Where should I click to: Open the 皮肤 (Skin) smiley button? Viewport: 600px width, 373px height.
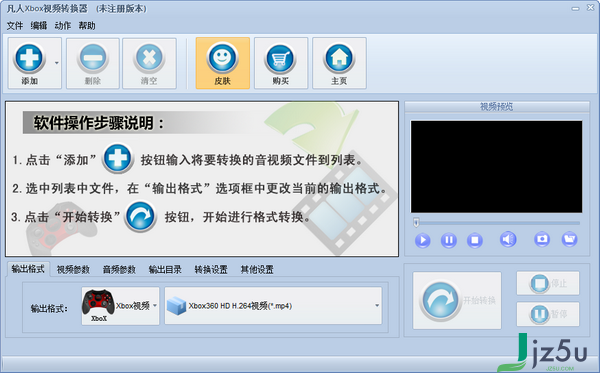(223, 64)
